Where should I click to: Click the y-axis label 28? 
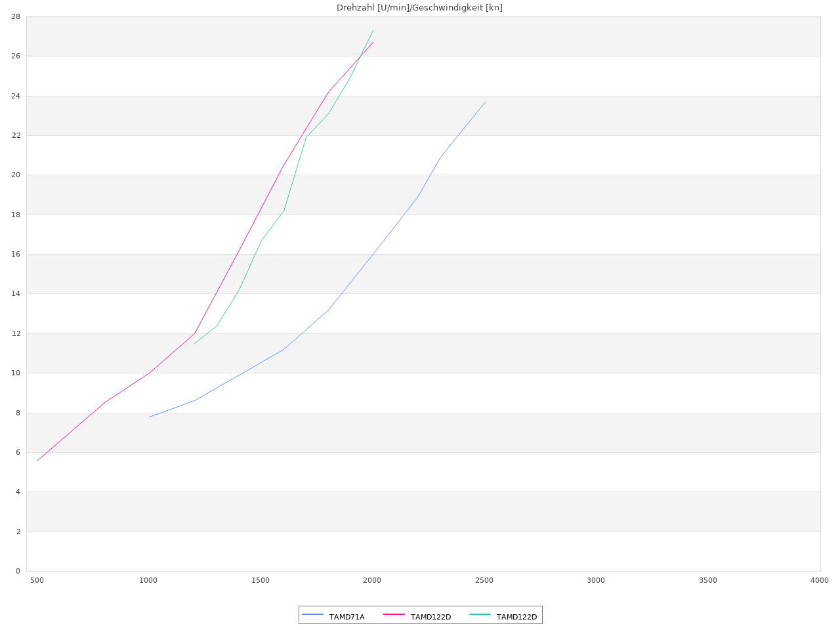tap(16, 16)
